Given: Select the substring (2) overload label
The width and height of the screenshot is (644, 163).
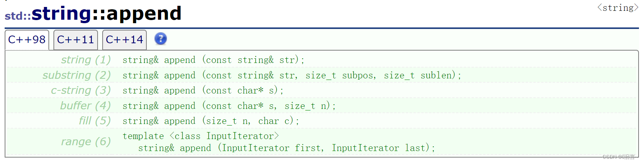Looking at the screenshot, I should pyautogui.click(x=77, y=75).
